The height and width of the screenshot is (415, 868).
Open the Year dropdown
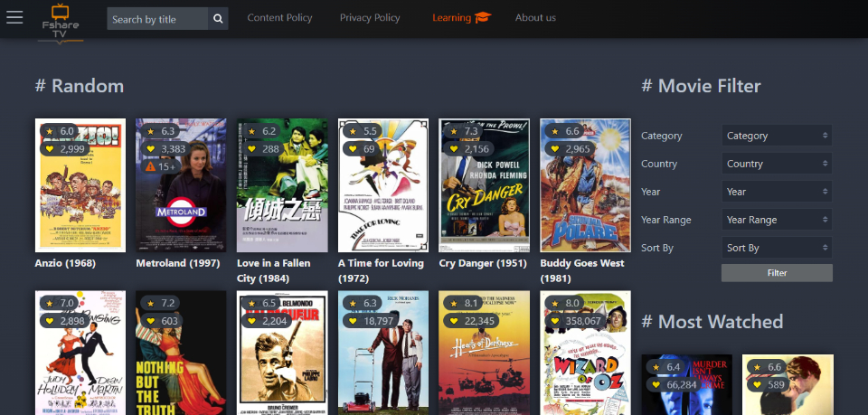pos(777,192)
